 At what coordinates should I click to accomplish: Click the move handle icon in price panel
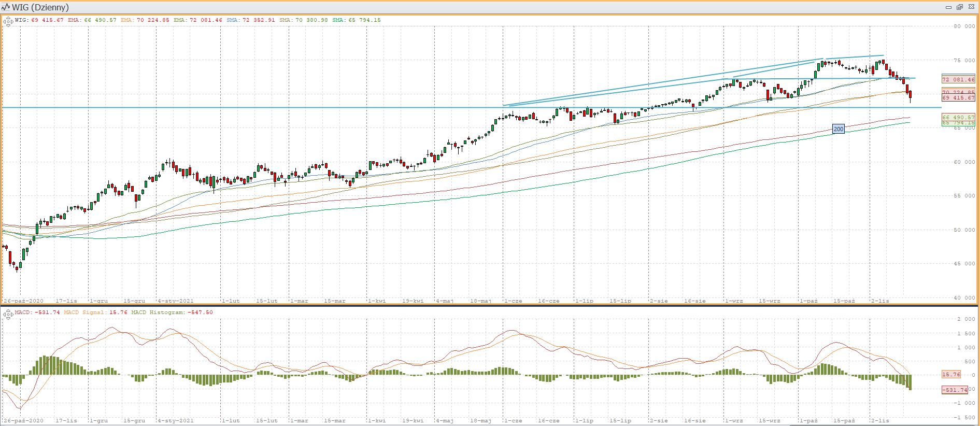8,22
